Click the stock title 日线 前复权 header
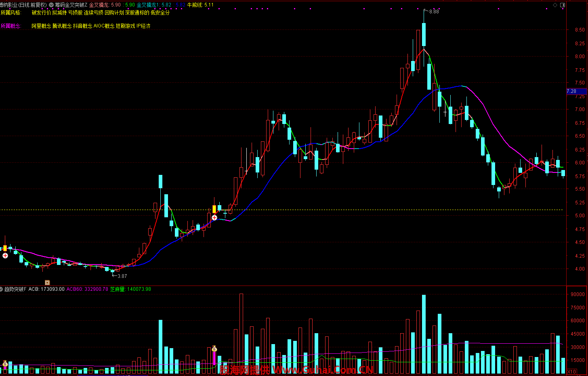 coord(23,5)
